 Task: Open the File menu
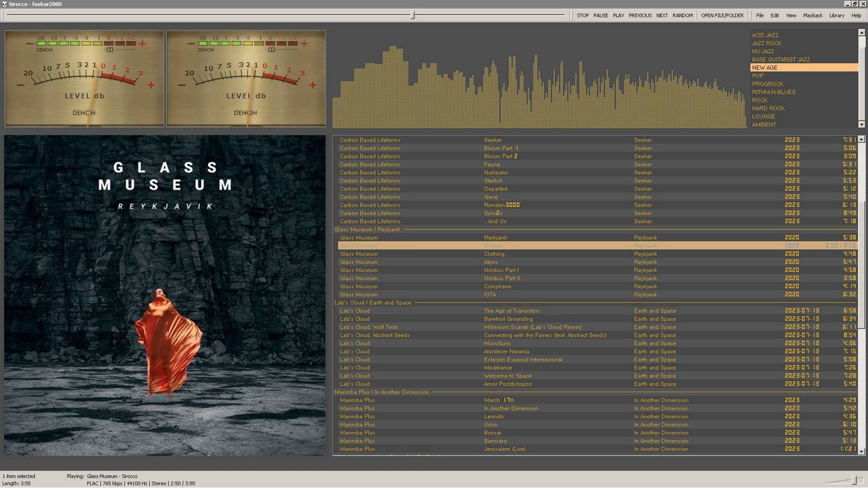tap(759, 16)
